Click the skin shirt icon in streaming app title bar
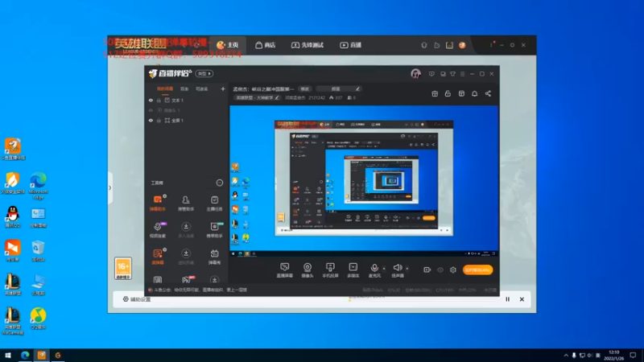Viewport: 644px width, 362px height. point(452,74)
